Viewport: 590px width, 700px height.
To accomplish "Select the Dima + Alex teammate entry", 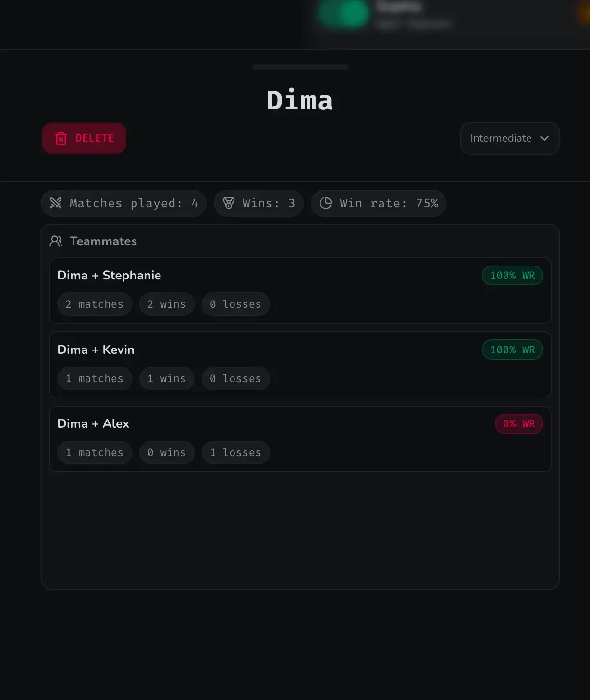I will pos(300,439).
